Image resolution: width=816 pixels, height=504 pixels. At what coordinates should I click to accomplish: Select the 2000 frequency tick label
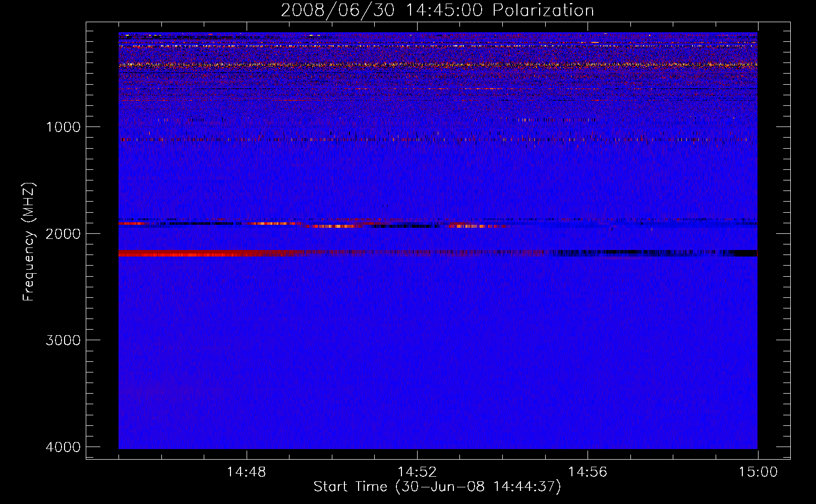pos(63,234)
